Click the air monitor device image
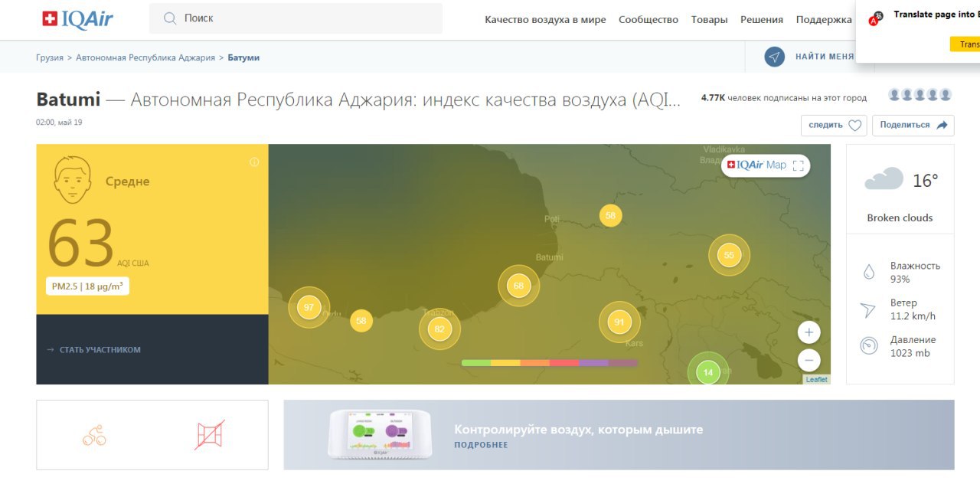 pos(381,434)
